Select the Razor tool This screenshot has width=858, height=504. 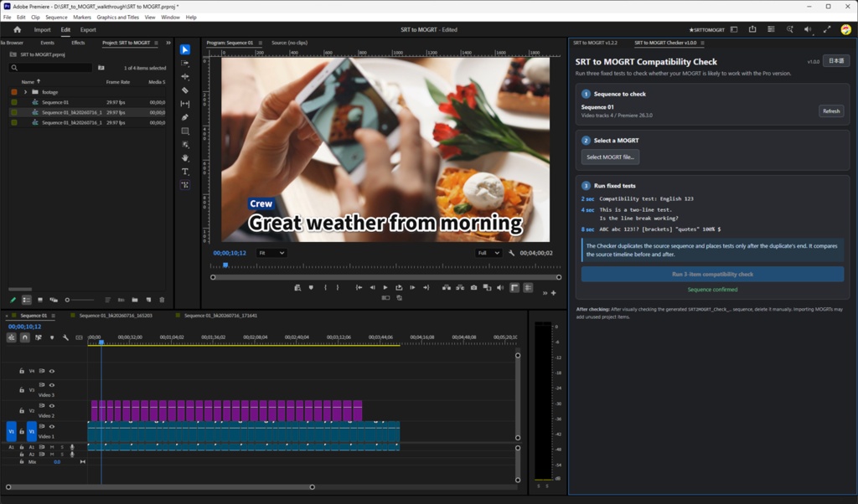pos(185,90)
